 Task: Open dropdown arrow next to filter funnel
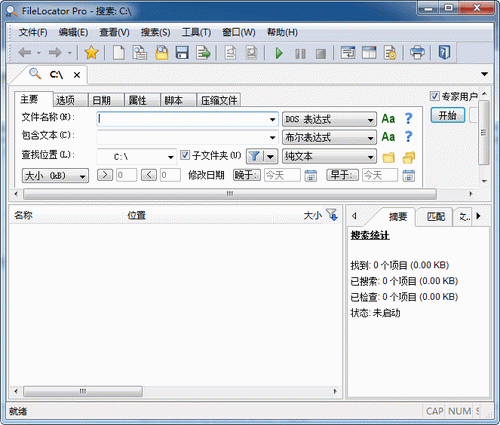tap(270, 156)
